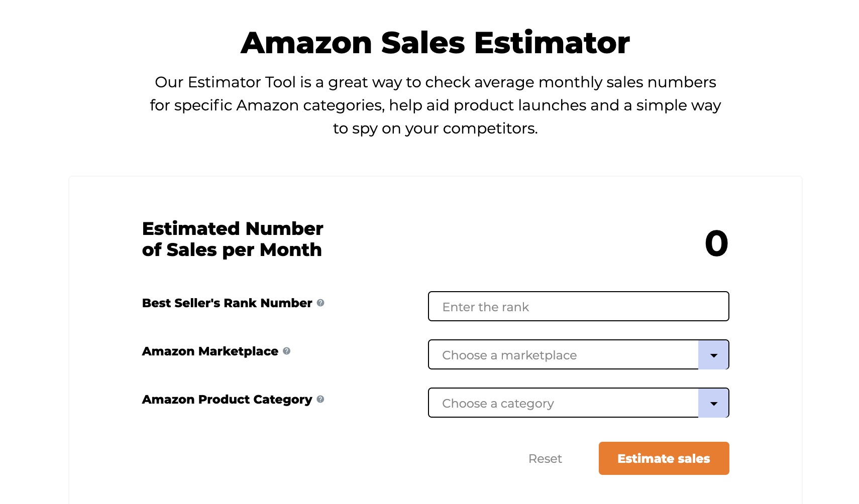Click the marketplace dropdown arrow icon

(713, 355)
